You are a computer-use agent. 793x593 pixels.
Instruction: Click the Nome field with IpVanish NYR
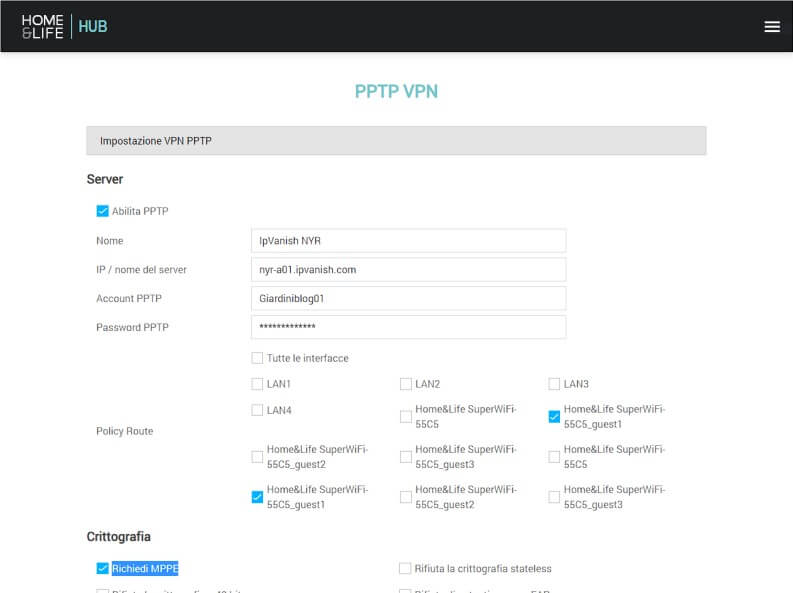coord(408,241)
